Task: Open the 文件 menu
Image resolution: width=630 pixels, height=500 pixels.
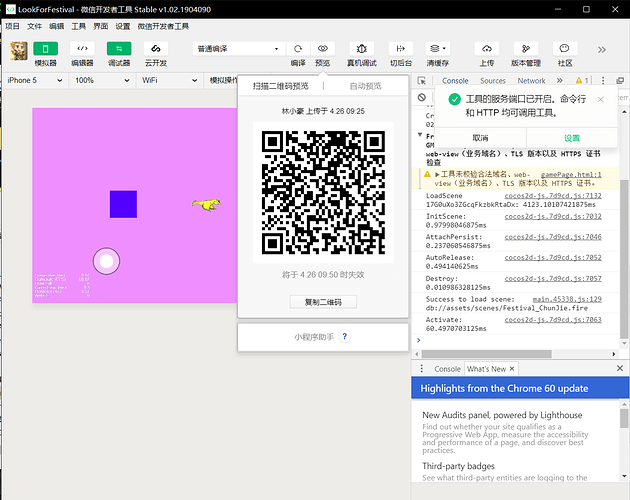Action: [x=35, y=27]
